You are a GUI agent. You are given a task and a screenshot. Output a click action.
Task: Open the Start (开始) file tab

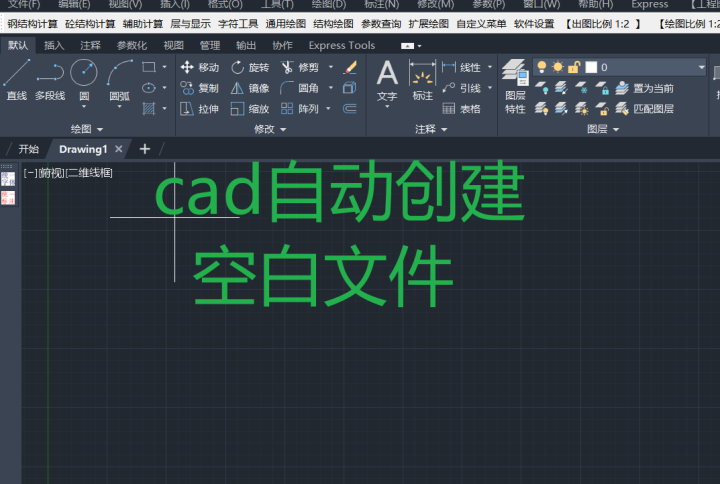pyautogui.click(x=28, y=149)
